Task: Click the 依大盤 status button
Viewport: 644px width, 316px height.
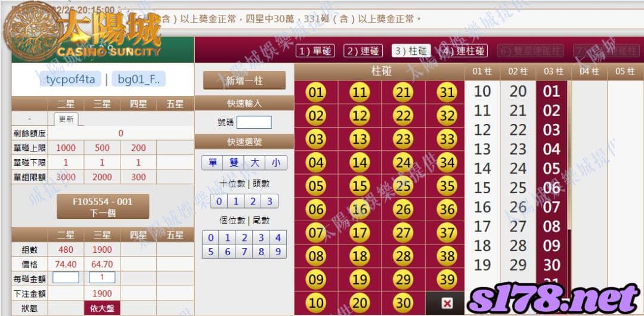Action: (x=102, y=308)
